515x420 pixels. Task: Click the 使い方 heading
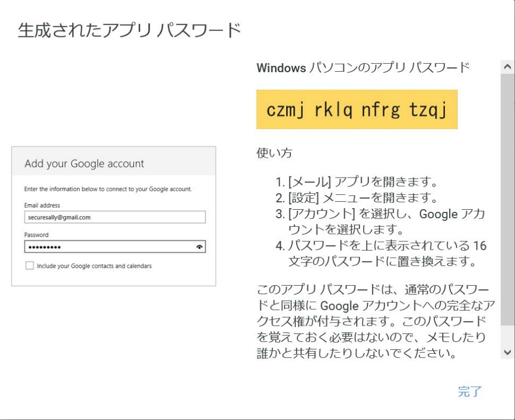click(x=274, y=153)
